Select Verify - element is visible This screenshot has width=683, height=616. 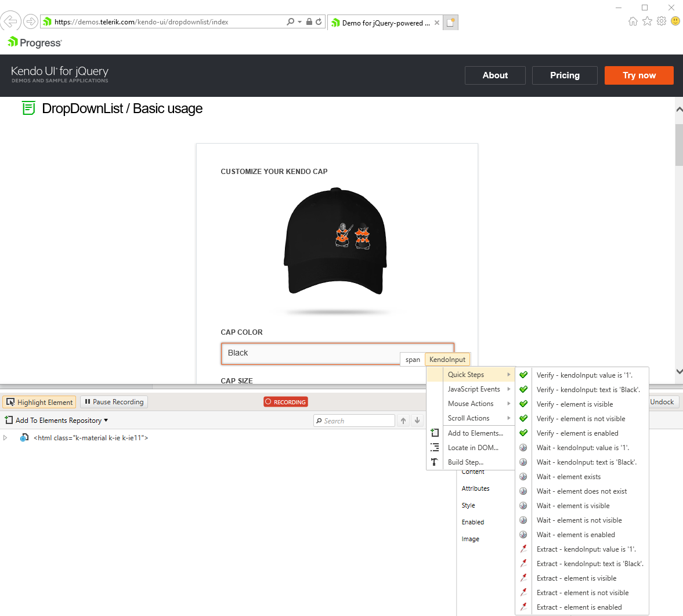point(574,404)
